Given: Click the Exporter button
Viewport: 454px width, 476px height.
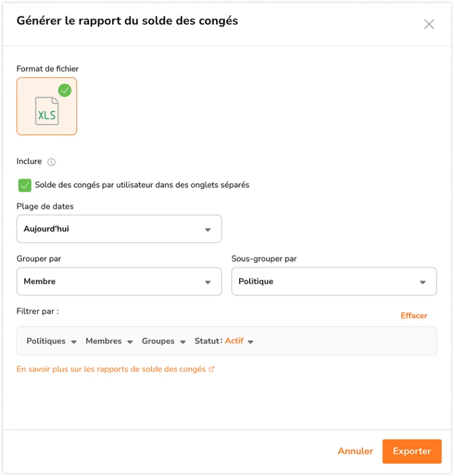Looking at the screenshot, I should pos(412,451).
